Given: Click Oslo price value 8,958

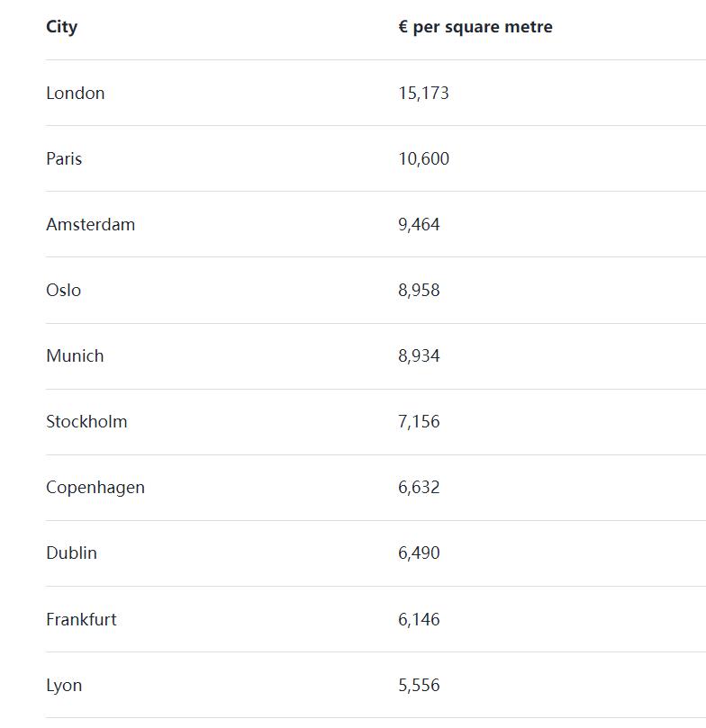Looking at the screenshot, I should pos(419,290).
